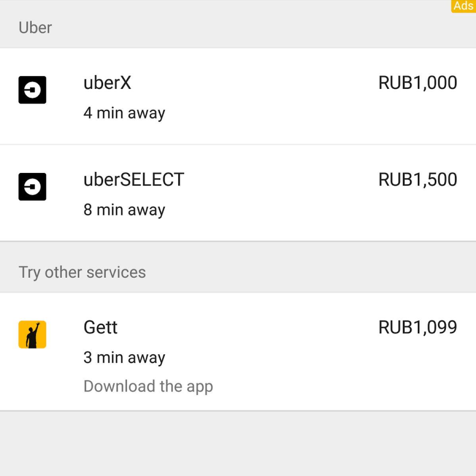Click the uberX black Uber logo icon
The image size is (476, 476).
pos(32,90)
